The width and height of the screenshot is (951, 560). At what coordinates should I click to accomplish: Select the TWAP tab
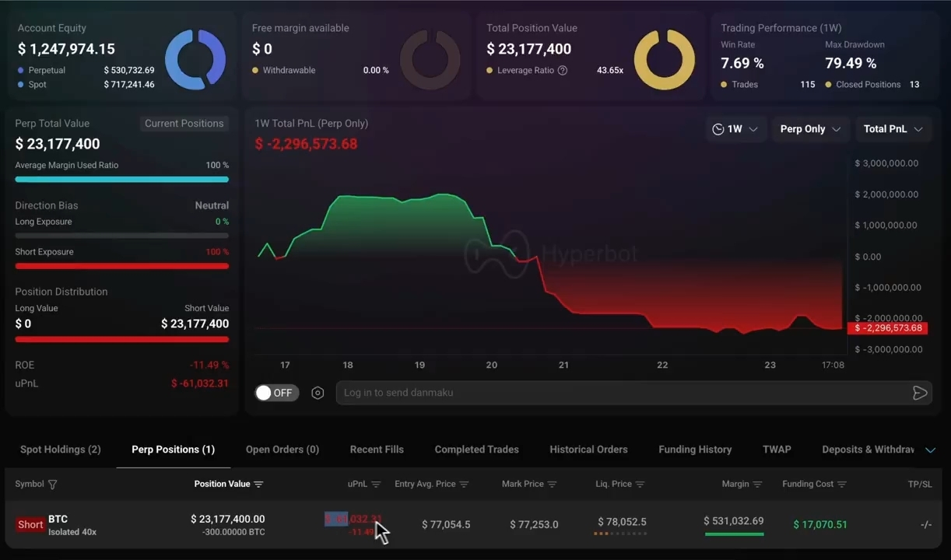(x=777, y=450)
